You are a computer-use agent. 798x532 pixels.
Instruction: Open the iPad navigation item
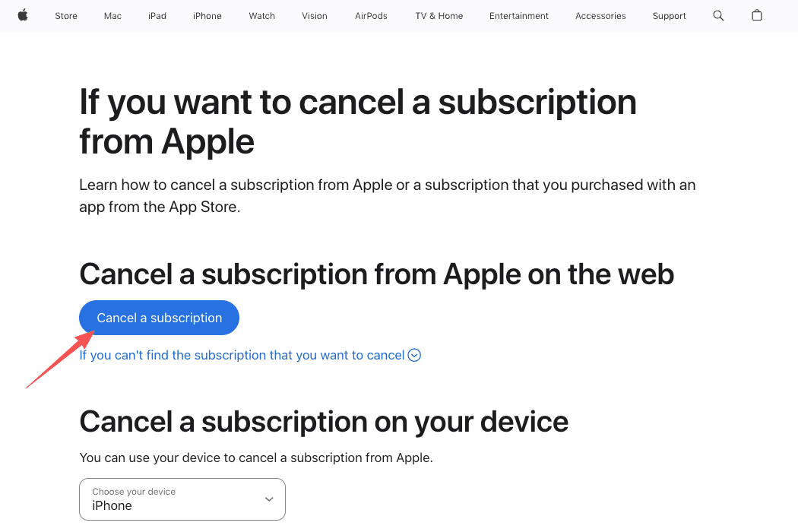157,15
